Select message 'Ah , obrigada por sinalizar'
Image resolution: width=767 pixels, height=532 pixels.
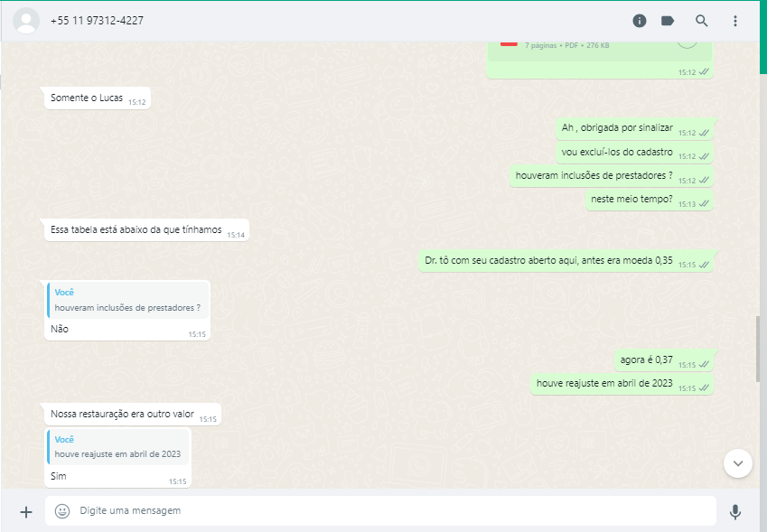coord(634,128)
